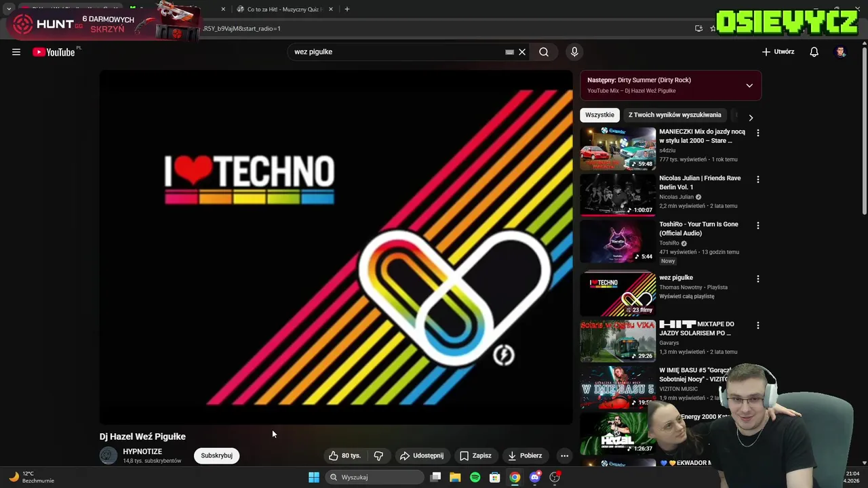Screen dimensions: 868x488
Task: Open options for HIT MIXTAPE video
Action: click(x=757, y=325)
